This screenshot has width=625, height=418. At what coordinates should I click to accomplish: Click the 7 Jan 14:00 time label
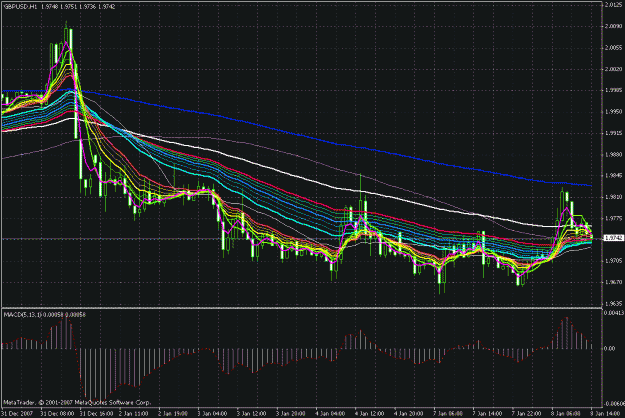click(488, 414)
